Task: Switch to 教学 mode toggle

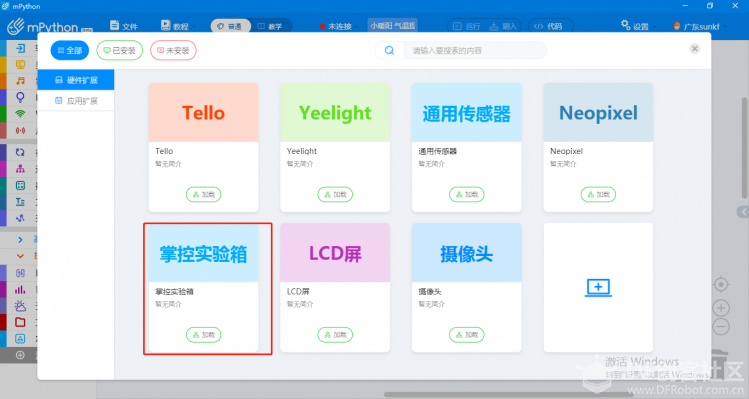Action: click(x=270, y=26)
